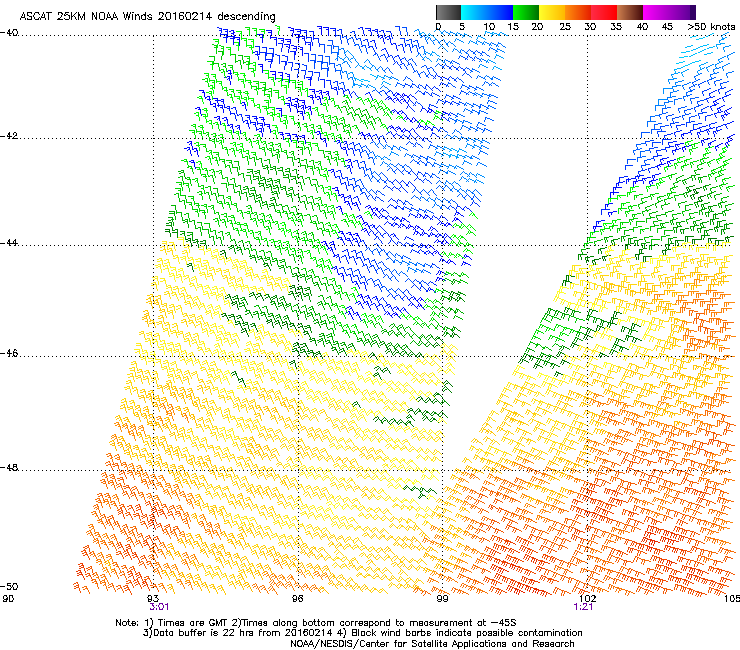Click the "10" legend scale label
740x650 pixels.
(489, 27)
